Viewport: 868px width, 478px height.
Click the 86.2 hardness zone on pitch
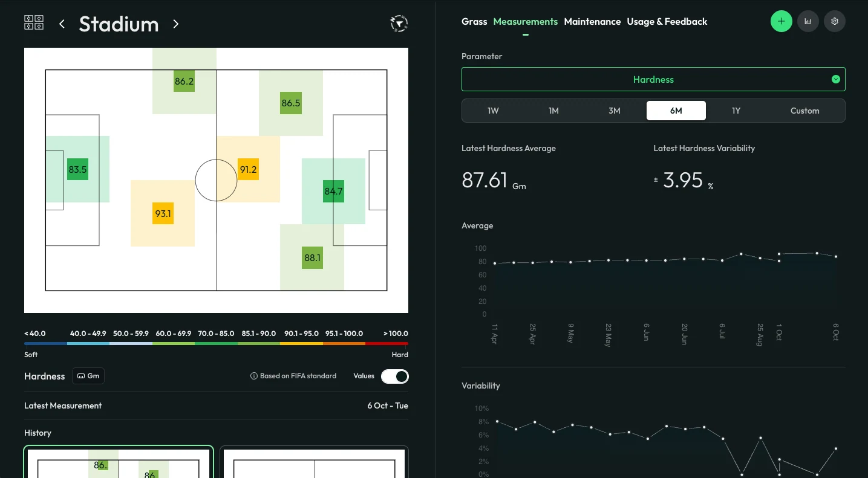(184, 81)
